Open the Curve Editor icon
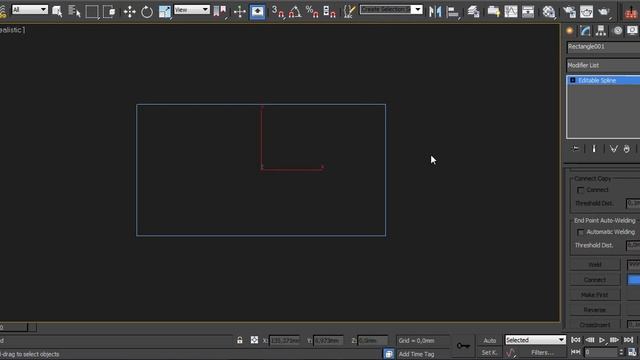Screen dimensions: 640x360 [x=511, y=11]
